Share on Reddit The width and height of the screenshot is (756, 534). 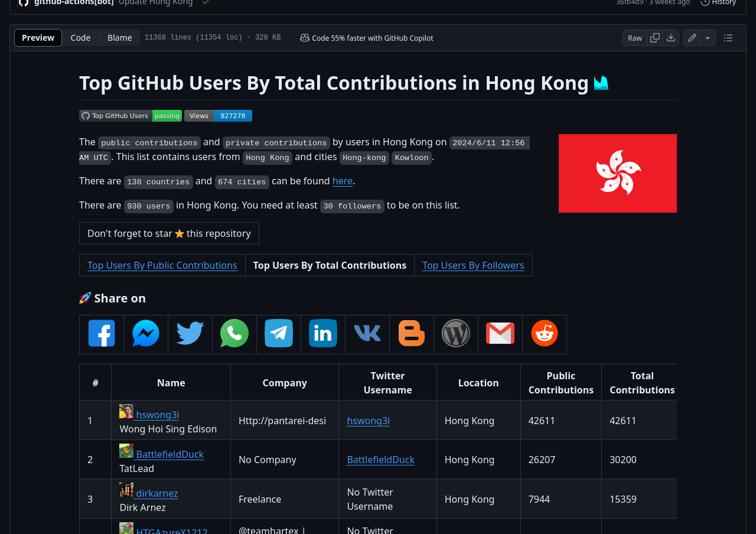coord(545,334)
